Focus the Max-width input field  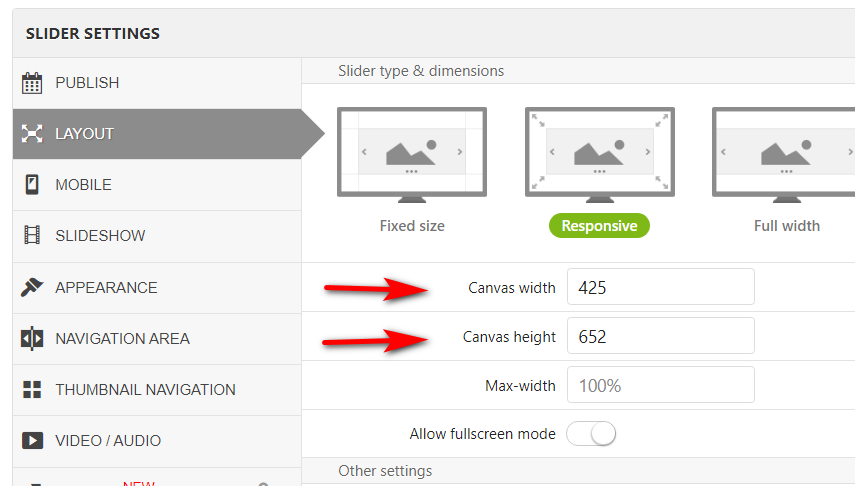(660, 385)
